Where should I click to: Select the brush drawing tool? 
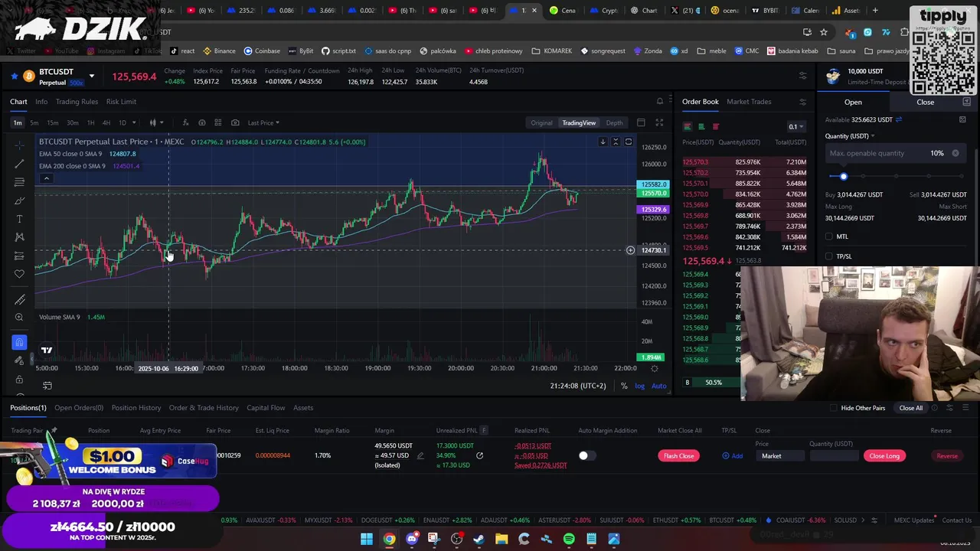[x=19, y=201]
